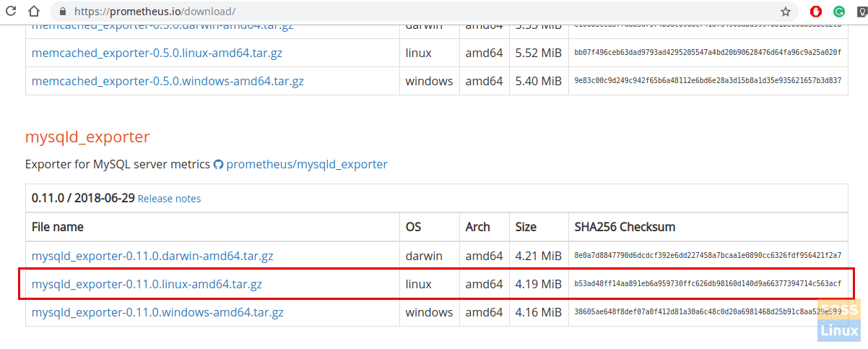This screenshot has width=868, height=349.
Task: Go to the browser home page
Action: (34, 12)
